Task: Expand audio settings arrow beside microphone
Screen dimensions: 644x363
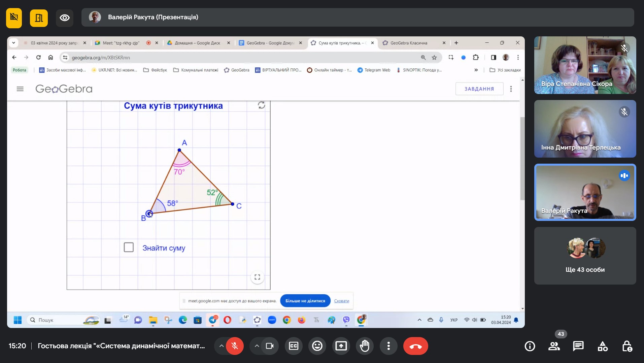Action: pyautogui.click(x=221, y=346)
